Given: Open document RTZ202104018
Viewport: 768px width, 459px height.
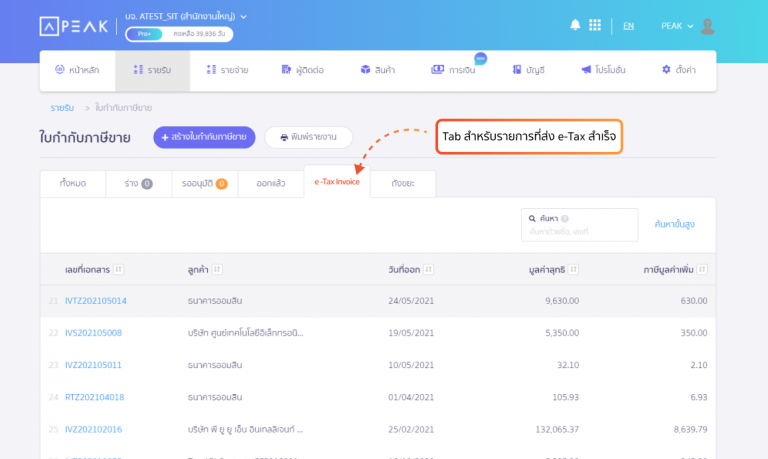Looking at the screenshot, I should click(95, 397).
